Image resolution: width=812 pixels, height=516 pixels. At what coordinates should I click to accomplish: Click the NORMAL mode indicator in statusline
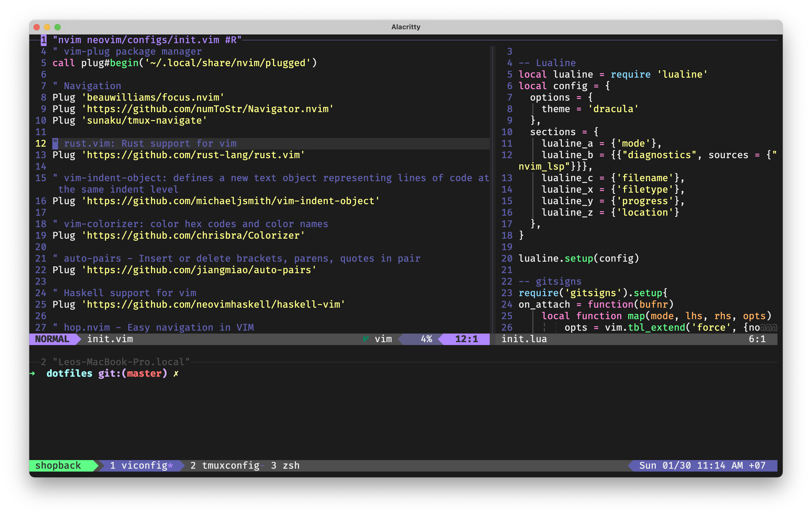(52, 339)
